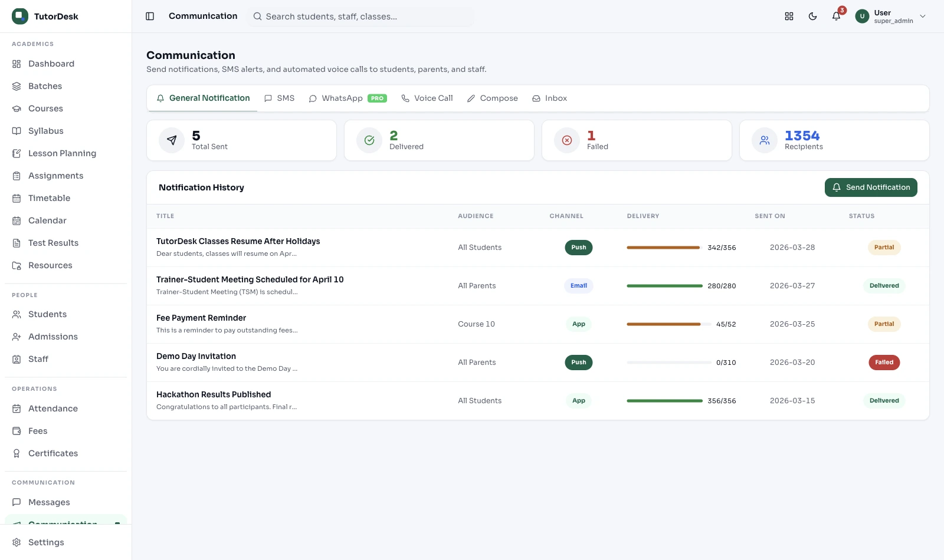Click Delivered status for 2026-03-27
Viewport: 944px width, 560px height.
pos(884,286)
